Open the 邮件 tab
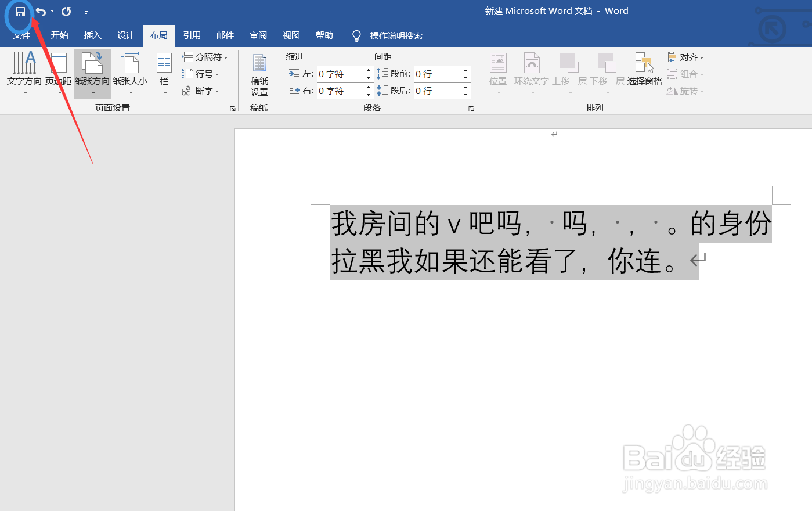The height and width of the screenshot is (511, 812). tap(225, 35)
